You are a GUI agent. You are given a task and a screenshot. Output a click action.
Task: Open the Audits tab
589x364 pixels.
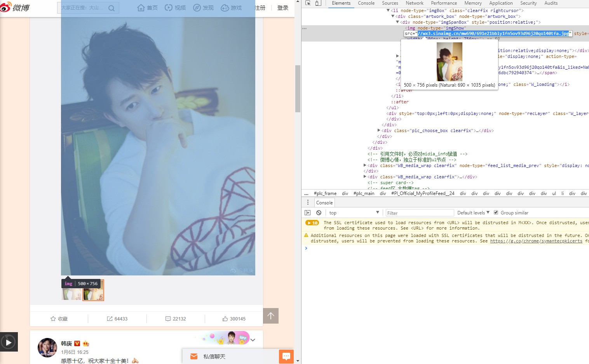pos(551,3)
